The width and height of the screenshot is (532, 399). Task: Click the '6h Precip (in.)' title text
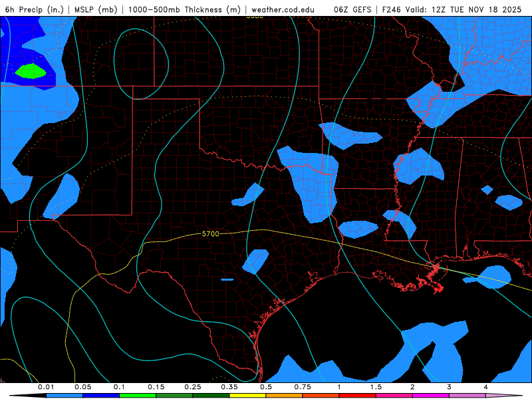pos(35,9)
